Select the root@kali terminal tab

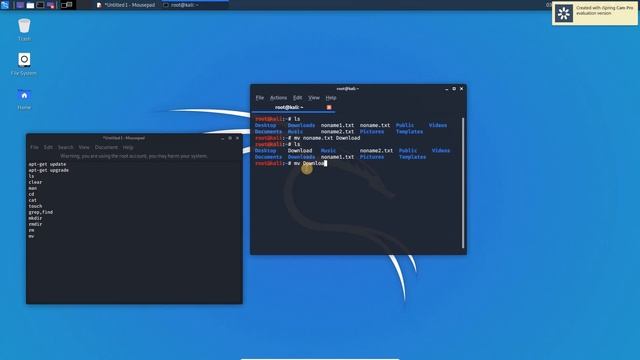(294, 107)
